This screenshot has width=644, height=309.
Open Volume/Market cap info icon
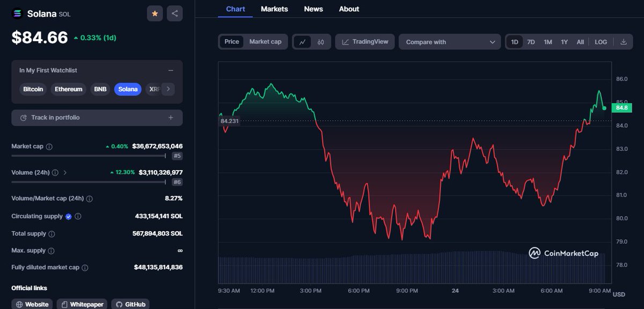click(89, 198)
